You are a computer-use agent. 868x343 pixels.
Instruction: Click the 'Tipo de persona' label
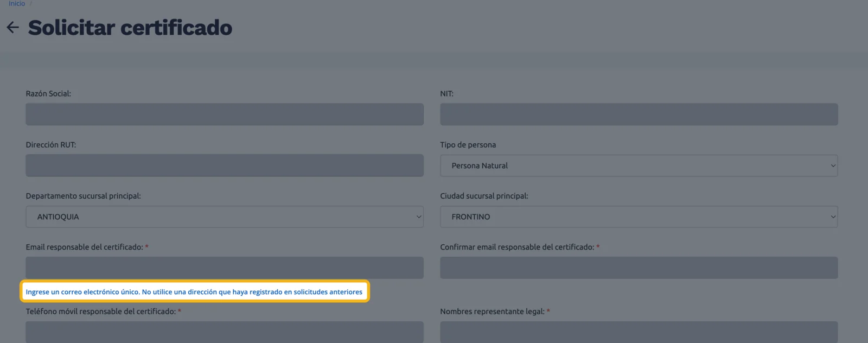[x=468, y=144]
